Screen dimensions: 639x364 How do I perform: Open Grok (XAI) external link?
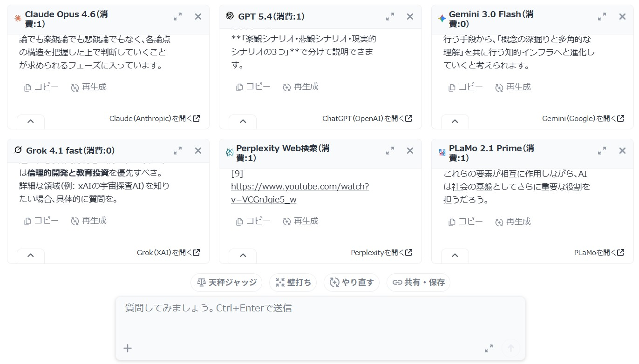[x=169, y=253]
